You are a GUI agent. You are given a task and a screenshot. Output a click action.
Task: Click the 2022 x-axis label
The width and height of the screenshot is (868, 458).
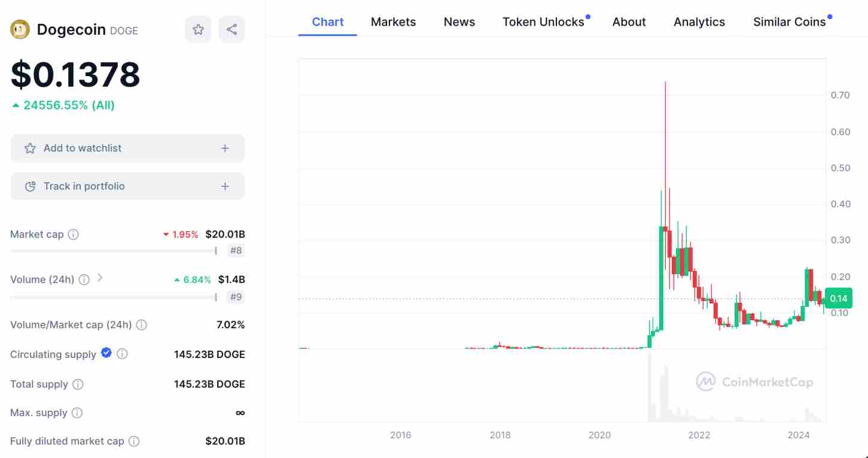click(x=699, y=435)
